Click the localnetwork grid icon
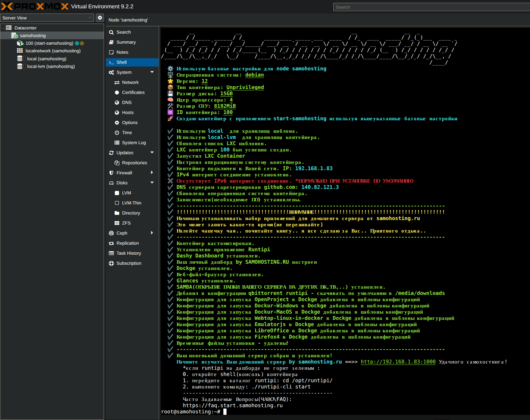The height and width of the screenshot is (420, 530). (x=20, y=51)
